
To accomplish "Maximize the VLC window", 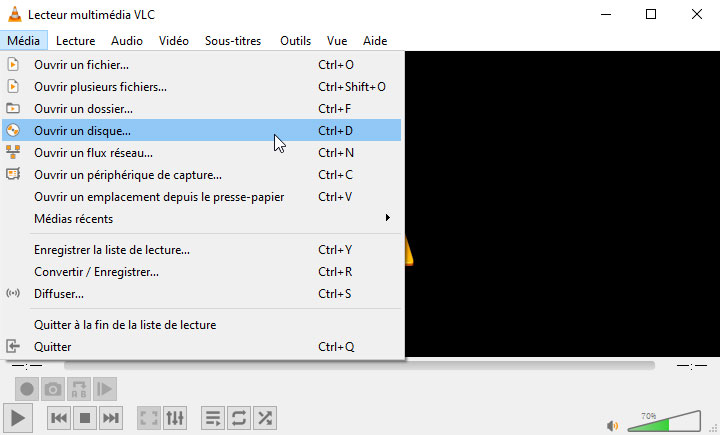I will (651, 14).
